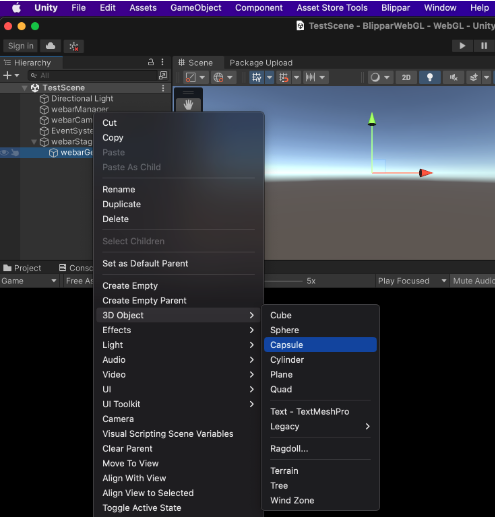The height and width of the screenshot is (517, 495).
Task: Click the Pause button in the toolbar
Action: pyautogui.click(x=484, y=46)
